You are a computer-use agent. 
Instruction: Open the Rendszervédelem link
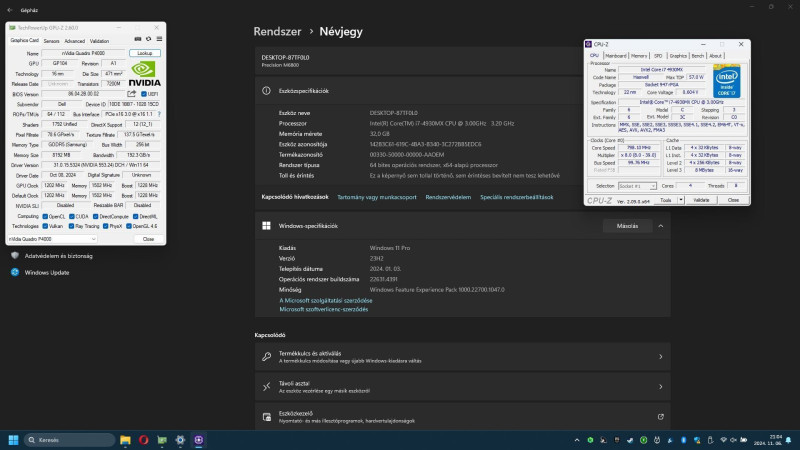point(448,197)
